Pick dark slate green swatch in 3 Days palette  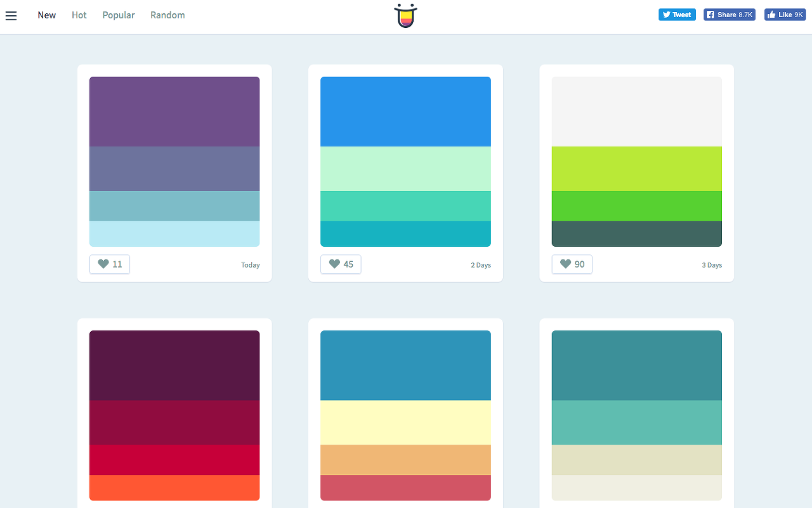click(x=637, y=234)
